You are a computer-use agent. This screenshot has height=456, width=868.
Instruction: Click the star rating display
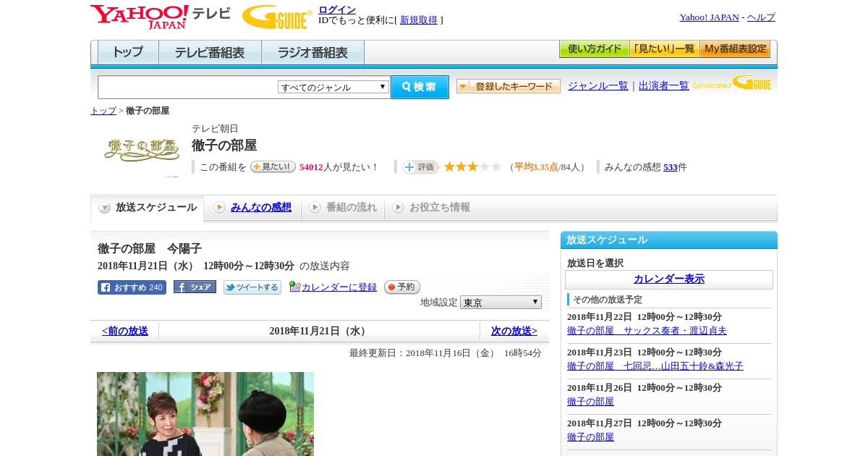tap(472, 166)
